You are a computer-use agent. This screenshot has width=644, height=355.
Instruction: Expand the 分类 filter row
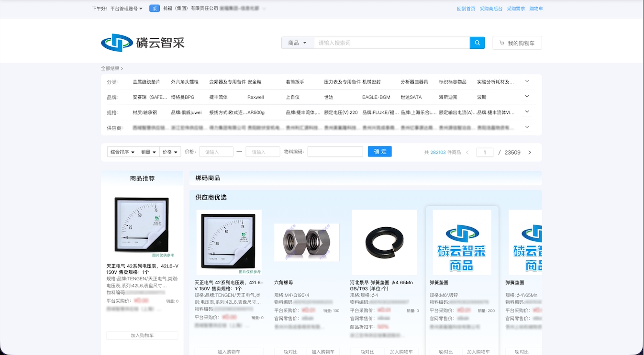527,81
